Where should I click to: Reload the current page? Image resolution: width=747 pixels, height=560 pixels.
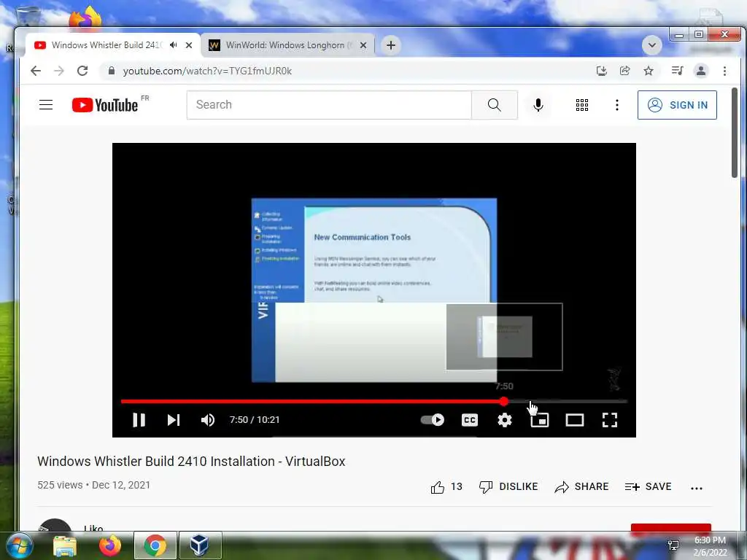(x=82, y=71)
